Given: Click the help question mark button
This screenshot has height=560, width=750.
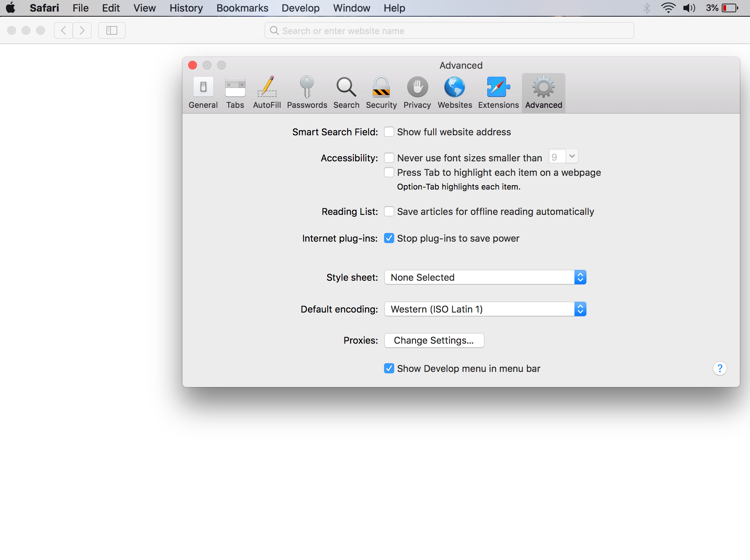Looking at the screenshot, I should tap(720, 368).
